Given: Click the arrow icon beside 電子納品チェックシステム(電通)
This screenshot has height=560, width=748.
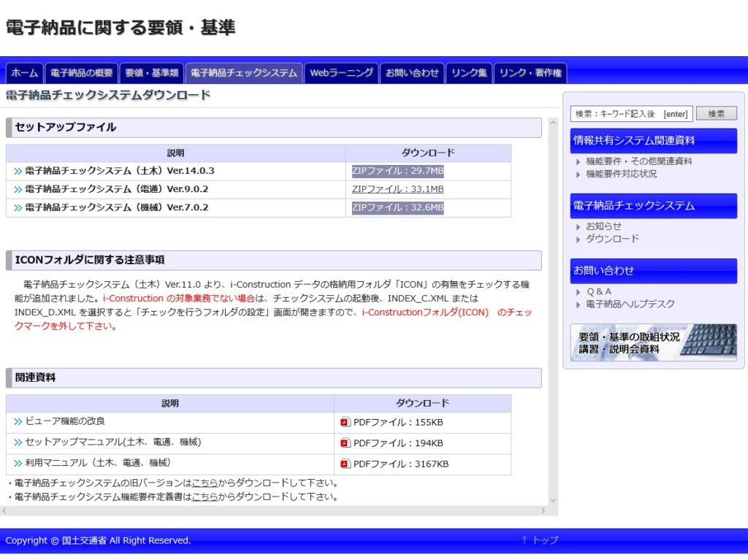Looking at the screenshot, I should [x=18, y=189].
